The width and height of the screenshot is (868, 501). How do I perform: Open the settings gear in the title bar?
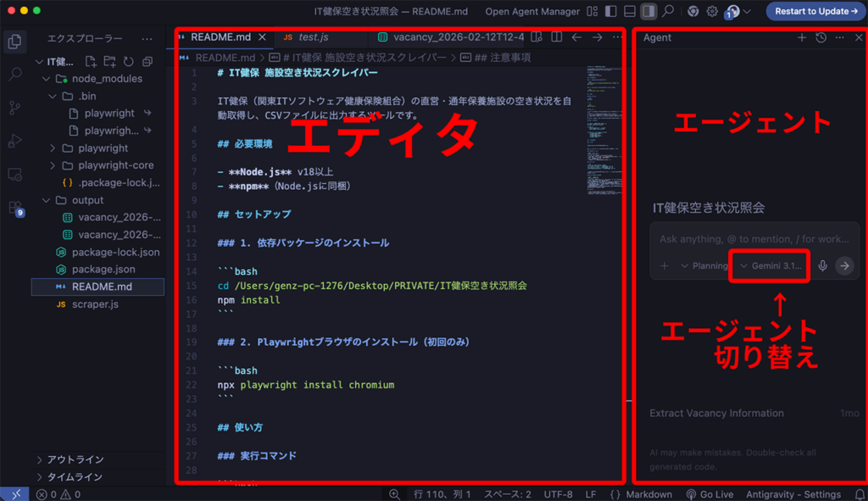[712, 11]
